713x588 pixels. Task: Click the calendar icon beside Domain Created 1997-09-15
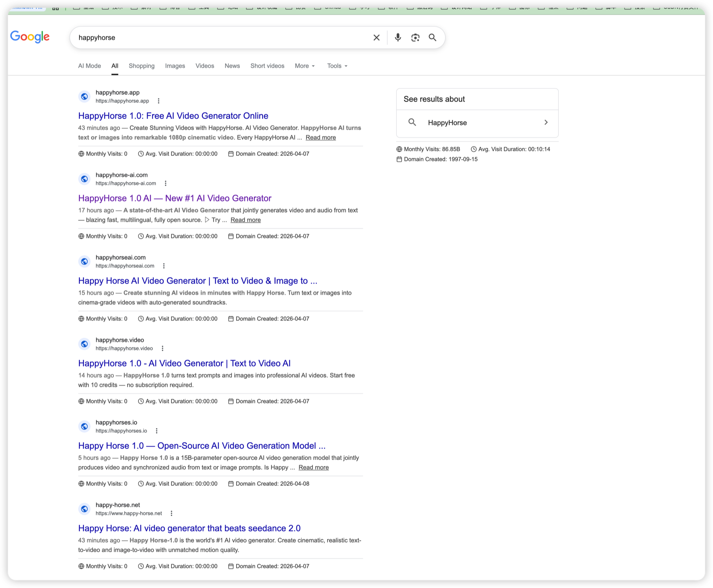[399, 160]
